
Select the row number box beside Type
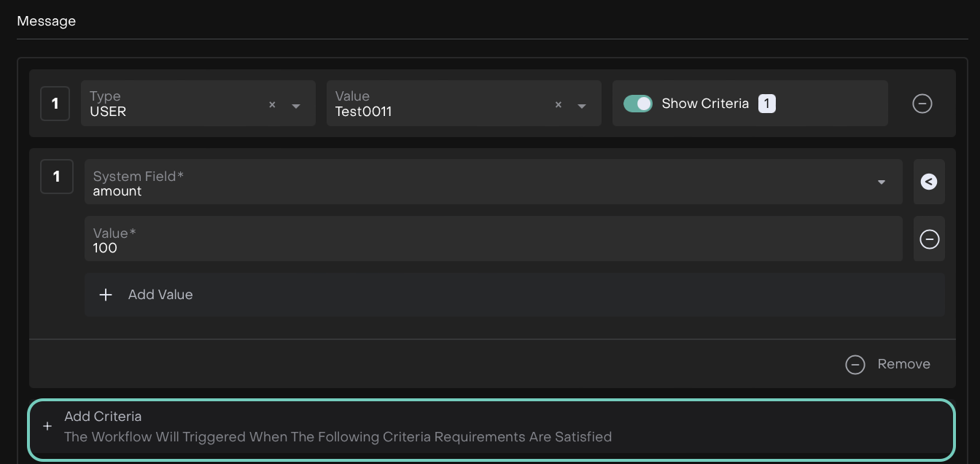pos(55,104)
